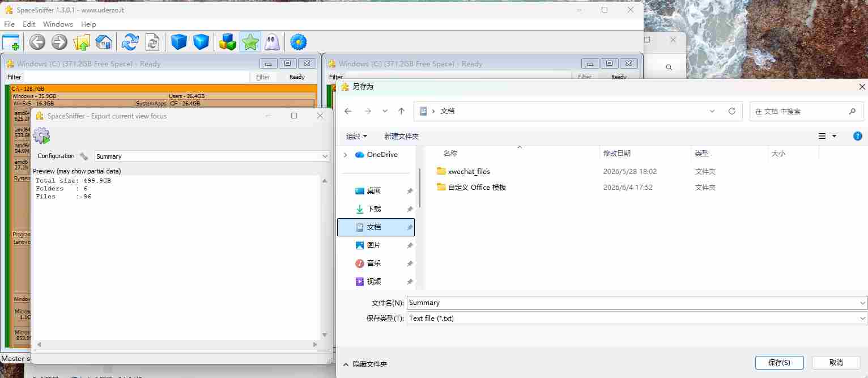Open the Windows menu
The height and width of the screenshot is (378, 868).
(58, 24)
